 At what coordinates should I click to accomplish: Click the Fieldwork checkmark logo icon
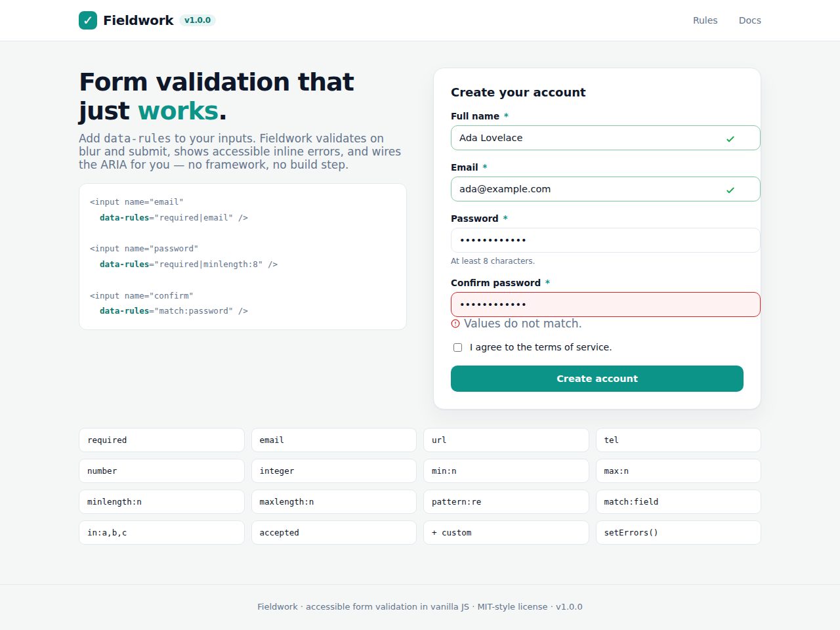(88, 20)
